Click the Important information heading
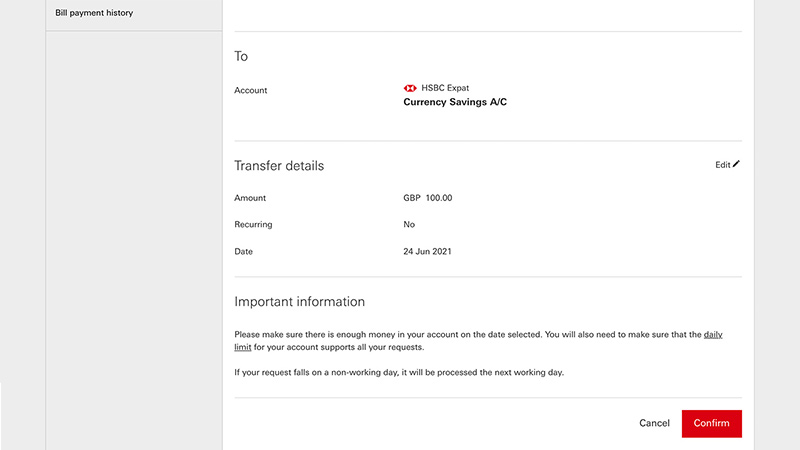 pyautogui.click(x=299, y=302)
